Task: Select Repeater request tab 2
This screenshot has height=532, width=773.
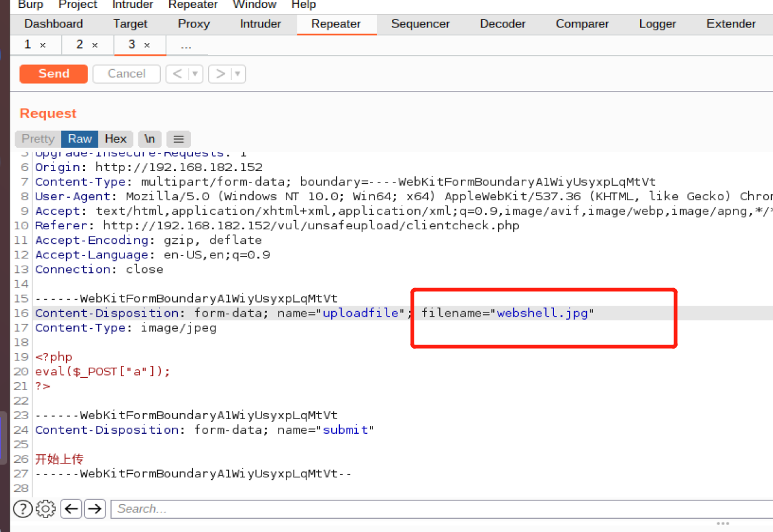Action: click(x=80, y=45)
